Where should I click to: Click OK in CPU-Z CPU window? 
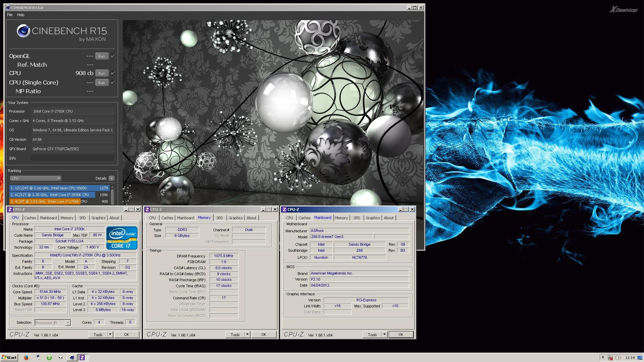tap(126, 335)
